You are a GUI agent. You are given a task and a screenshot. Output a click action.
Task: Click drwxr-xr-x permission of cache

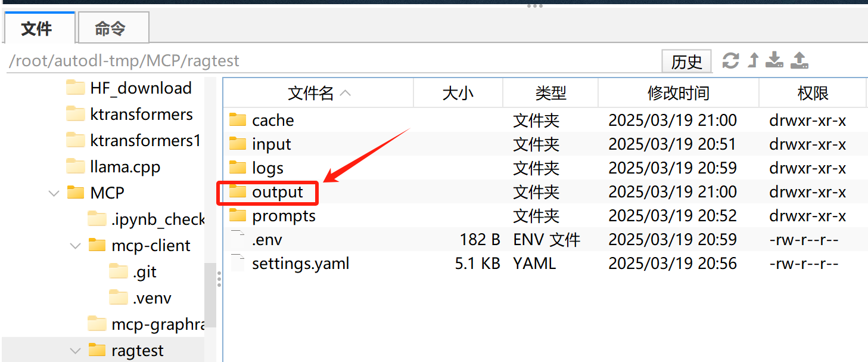[808, 120]
